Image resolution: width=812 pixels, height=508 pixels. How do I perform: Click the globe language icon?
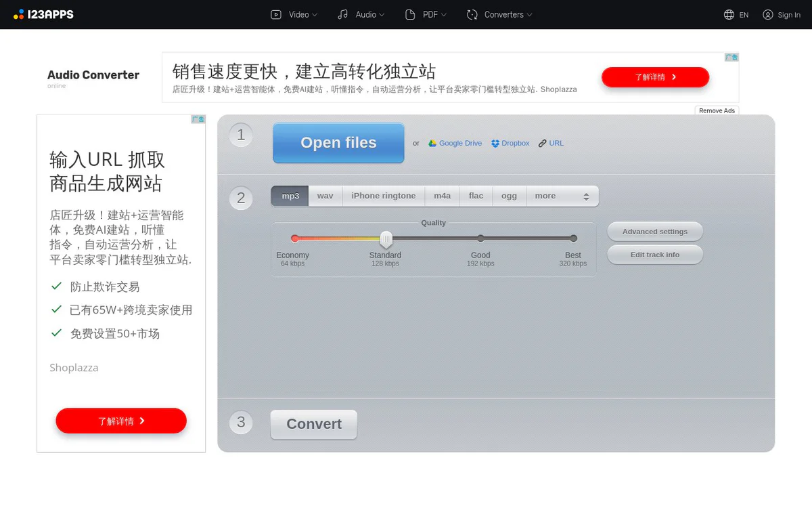729,14
